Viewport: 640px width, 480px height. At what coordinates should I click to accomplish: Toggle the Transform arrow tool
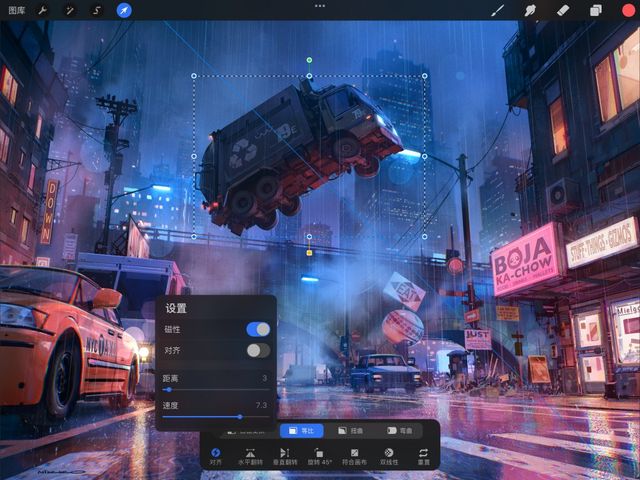coord(124,10)
